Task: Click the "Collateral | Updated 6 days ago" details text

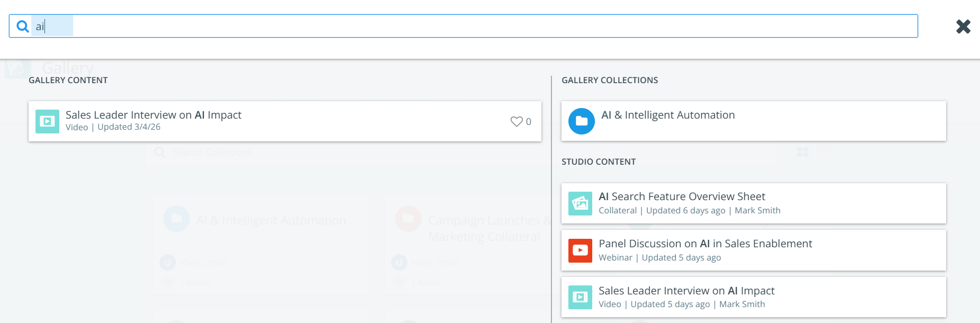Action: point(662,211)
